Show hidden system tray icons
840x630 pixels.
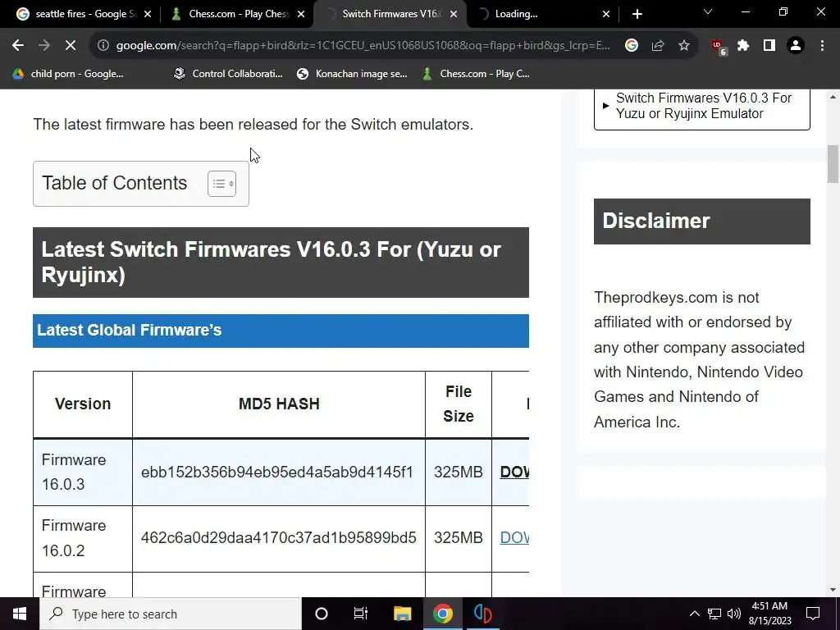pos(694,614)
